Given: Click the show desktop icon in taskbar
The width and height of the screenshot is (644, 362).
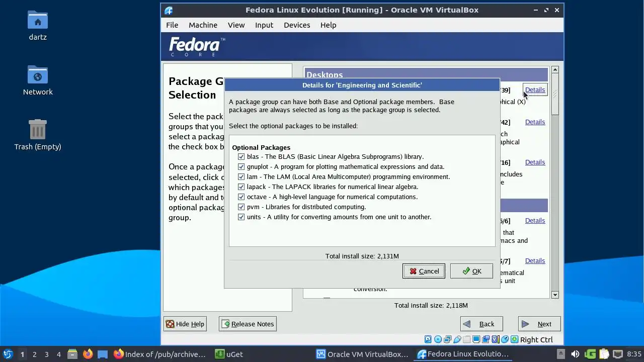Looking at the screenshot, I should (x=103, y=354).
